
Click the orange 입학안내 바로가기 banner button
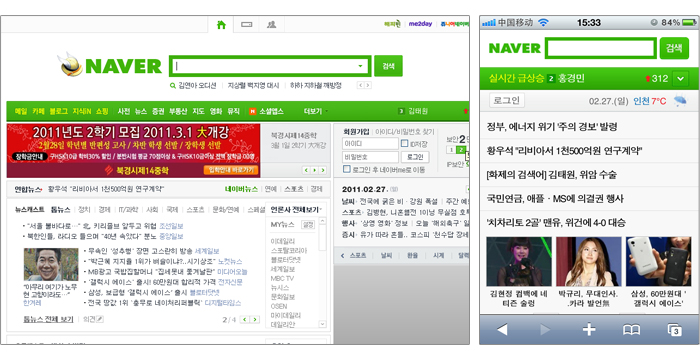coord(231,170)
